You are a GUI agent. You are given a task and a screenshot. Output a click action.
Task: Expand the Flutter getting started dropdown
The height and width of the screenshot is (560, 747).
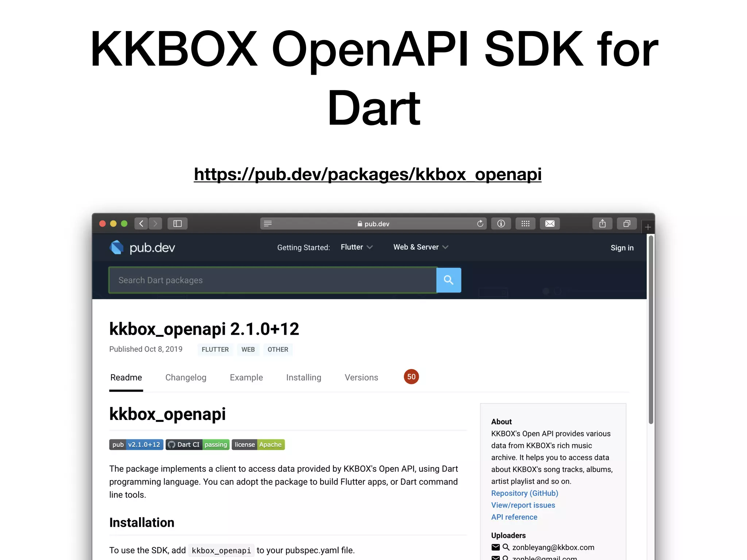point(357,247)
